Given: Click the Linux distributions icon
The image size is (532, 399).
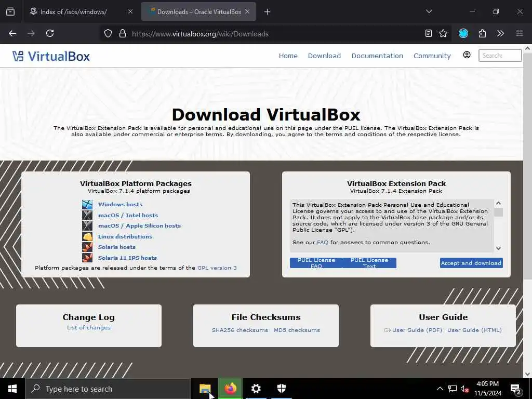Looking at the screenshot, I should coord(87,236).
